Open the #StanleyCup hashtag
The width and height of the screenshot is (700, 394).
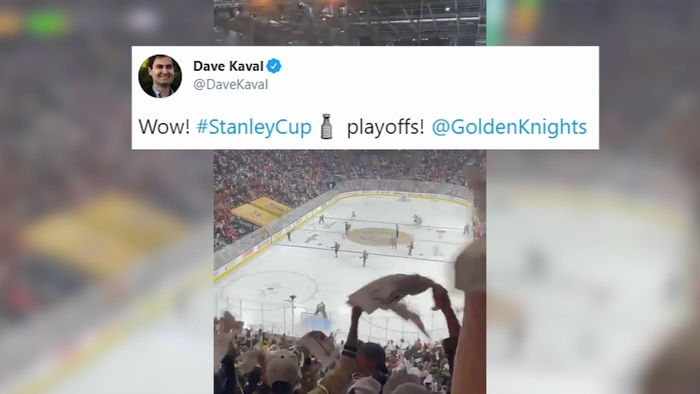[x=254, y=127]
